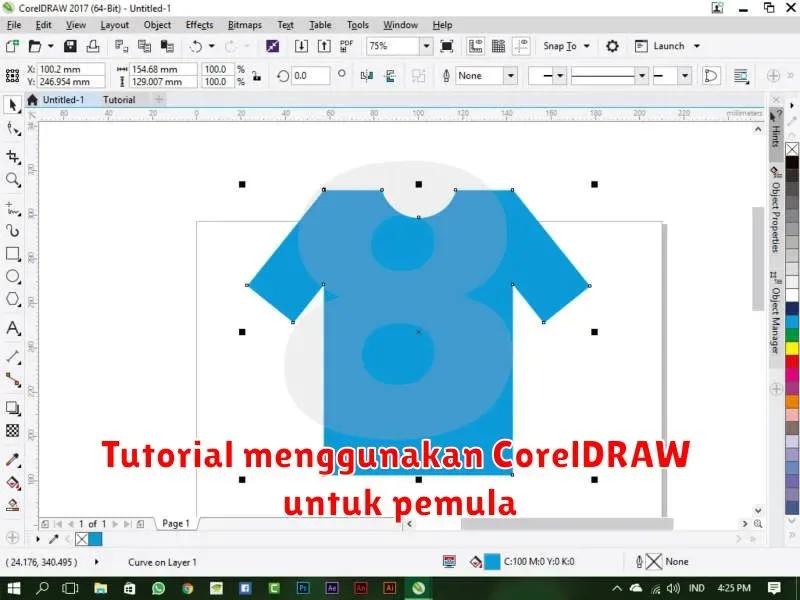Select the Parallel Dimension tool
This screenshot has width=800, height=600.
[13, 357]
